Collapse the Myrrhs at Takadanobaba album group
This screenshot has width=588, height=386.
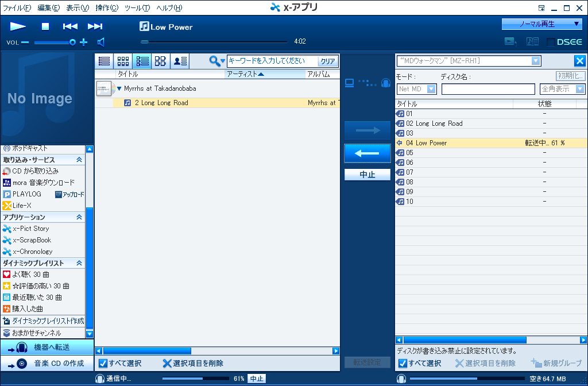coord(119,89)
